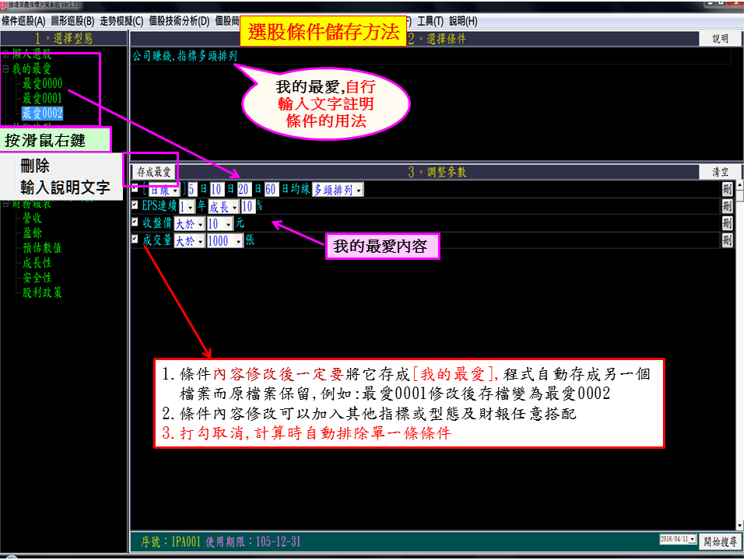The width and height of the screenshot is (747, 560).
Task: Select 我的最愛 in the tree
Action: [x=31, y=69]
